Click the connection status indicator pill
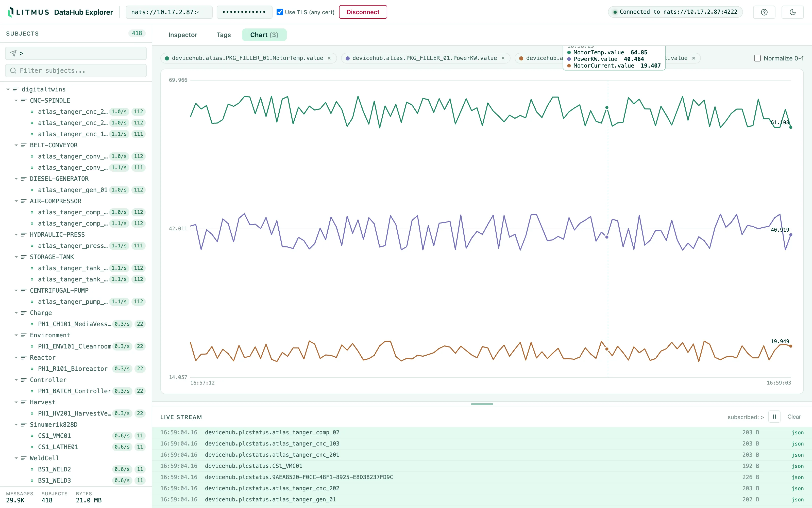 coord(675,12)
